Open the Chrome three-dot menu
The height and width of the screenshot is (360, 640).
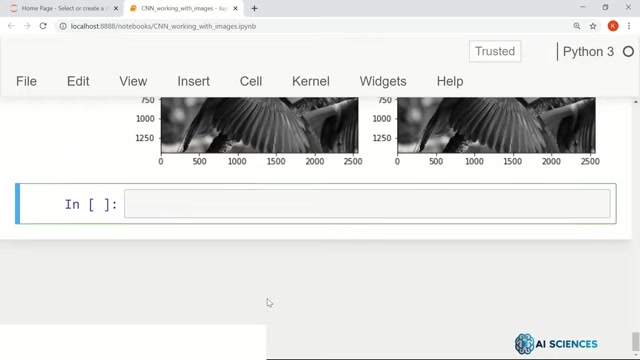(629, 26)
